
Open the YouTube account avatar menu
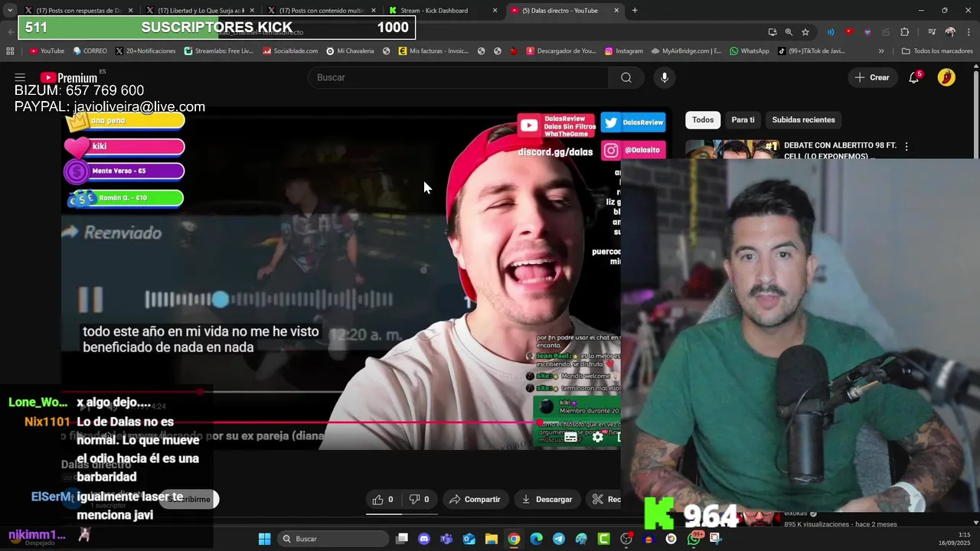pyautogui.click(x=946, y=77)
